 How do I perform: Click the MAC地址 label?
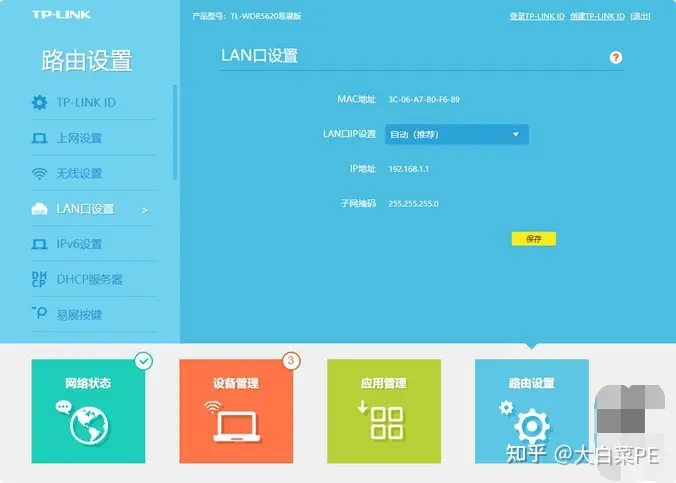point(357,99)
